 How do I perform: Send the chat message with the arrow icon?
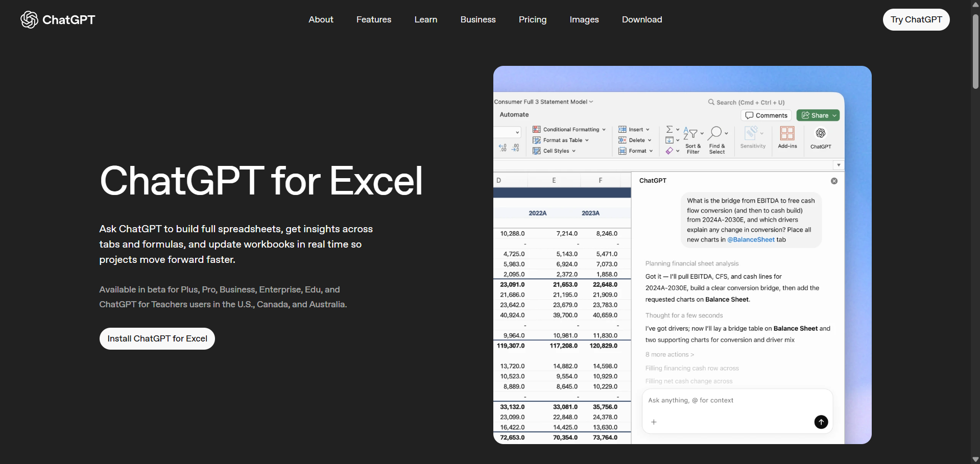tap(820, 422)
